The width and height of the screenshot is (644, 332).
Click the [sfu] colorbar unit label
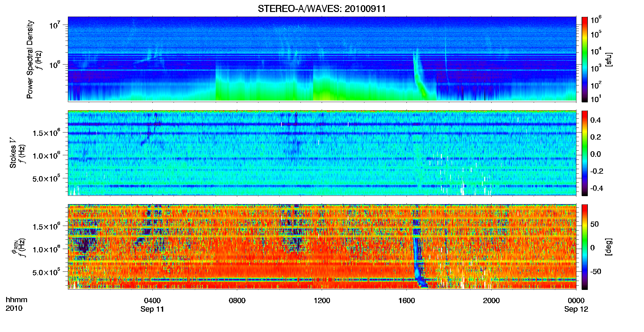point(609,59)
